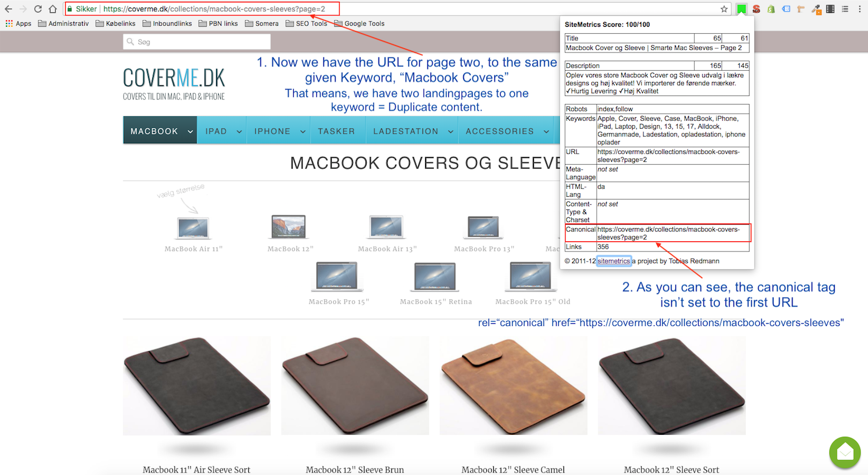Image resolution: width=868 pixels, height=475 pixels.
Task: Expand the ACCESSORIES navigation dropdown
Action: (x=546, y=131)
